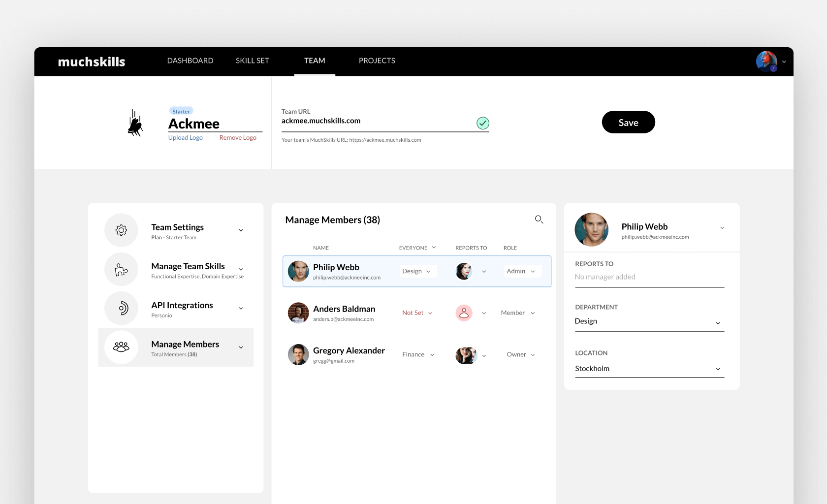Image resolution: width=827 pixels, height=504 pixels.
Task: Click large Philip Webb photo in detail panel
Action: 592,229
